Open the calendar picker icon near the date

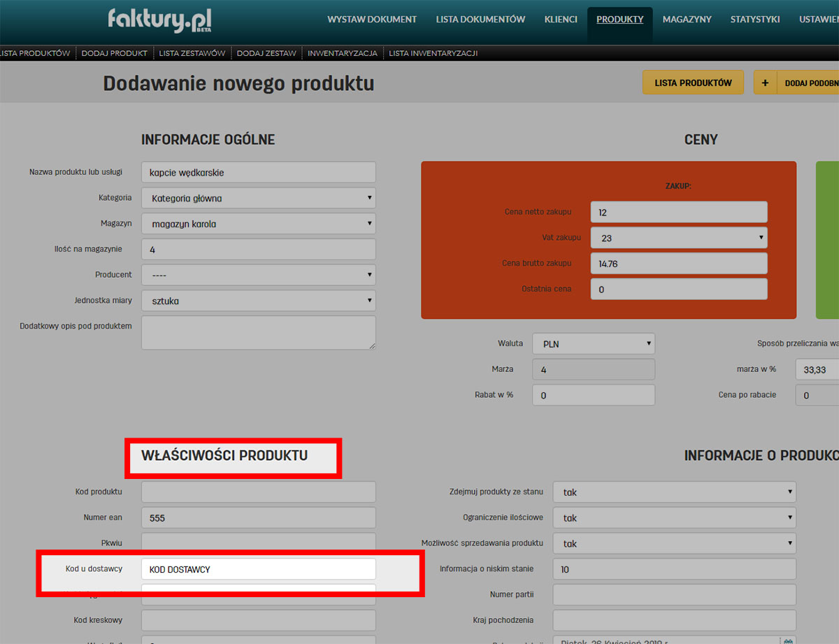(788, 642)
